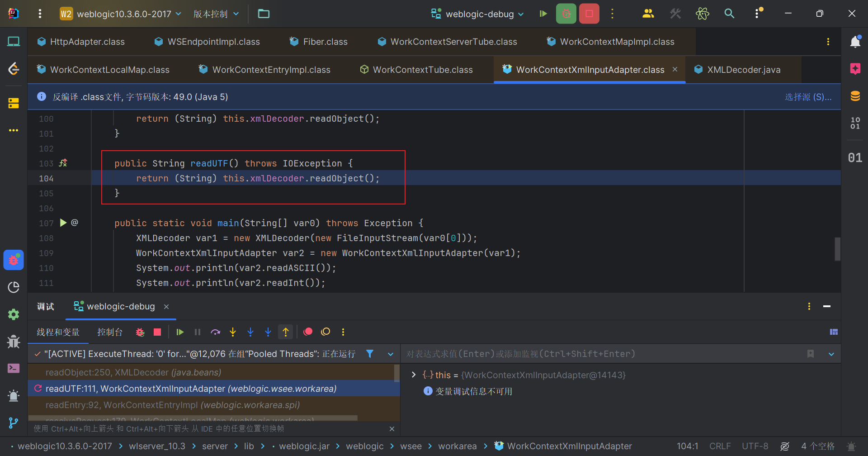Screen dimensions: 868x456
Task: Open the build tools hammer icon
Action: (x=675, y=14)
